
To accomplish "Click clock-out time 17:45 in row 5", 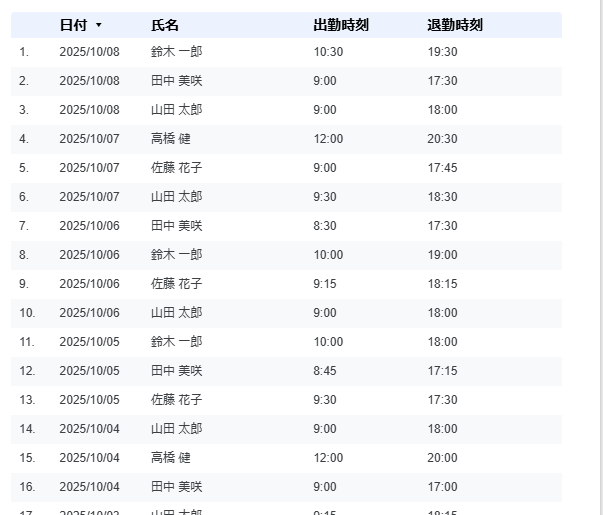I will coord(442,168).
